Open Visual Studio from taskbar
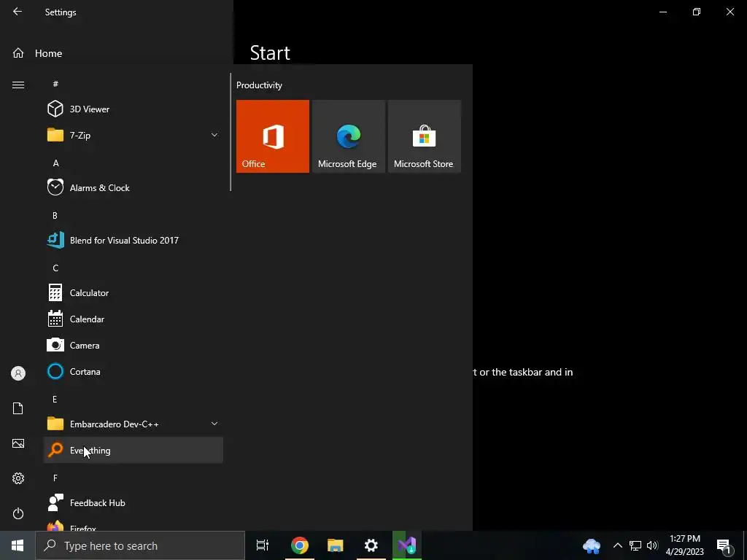Screen dimensions: 747x560 (x=407, y=545)
